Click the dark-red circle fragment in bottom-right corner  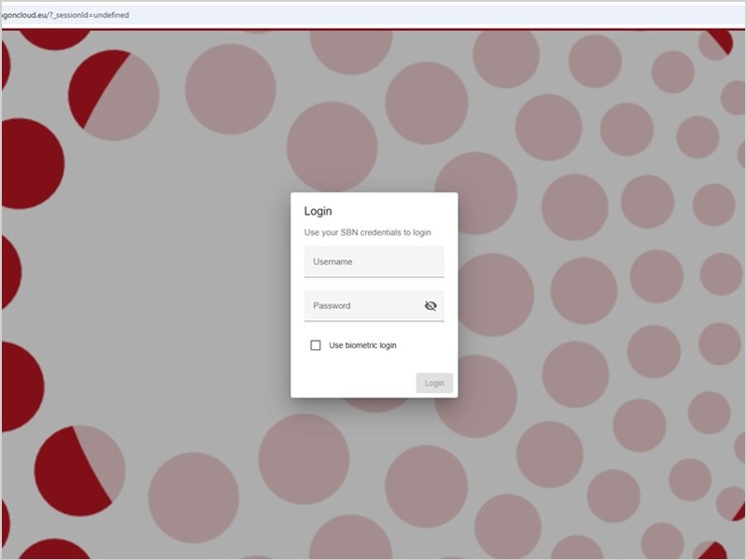(713, 551)
